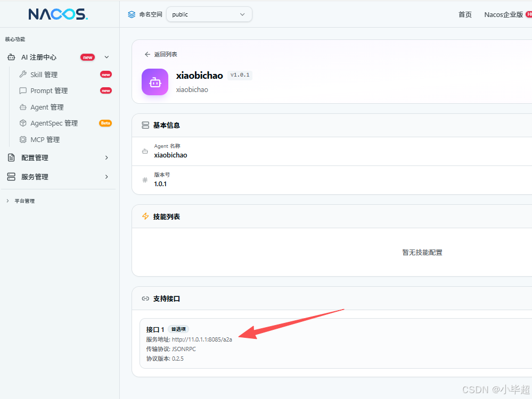Viewport: 532px width, 399px height.
Task: Click the namespace layers icon
Action: (132, 14)
